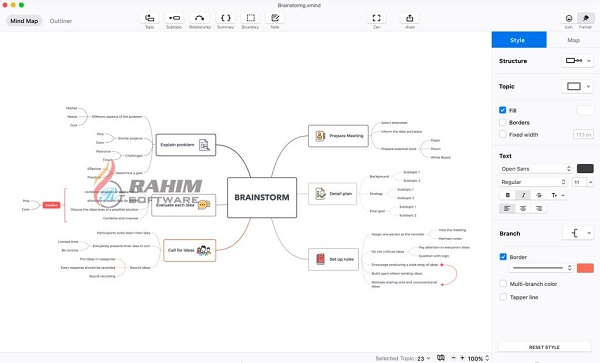Viewport: 600px width, 363px height.
Task: Open the Format panel
Action: (x=585, y=18)
